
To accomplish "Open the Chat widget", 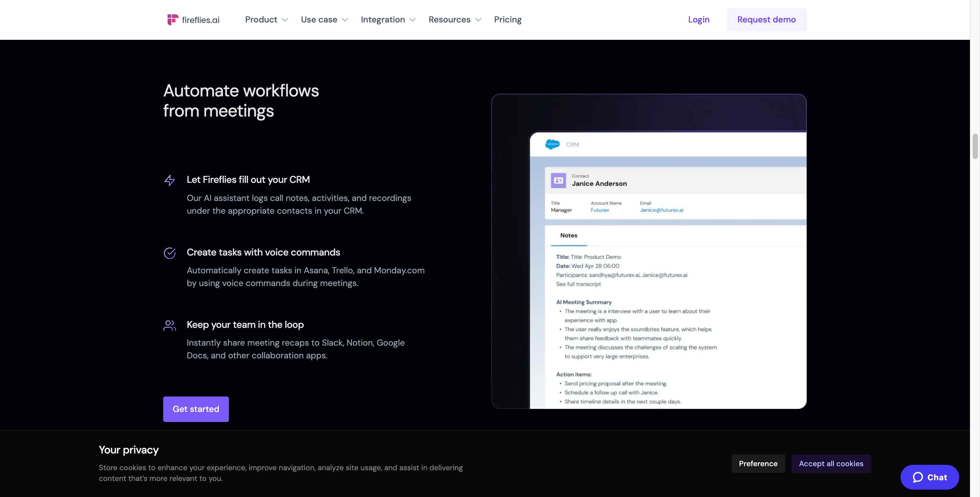I will [930, 477].
